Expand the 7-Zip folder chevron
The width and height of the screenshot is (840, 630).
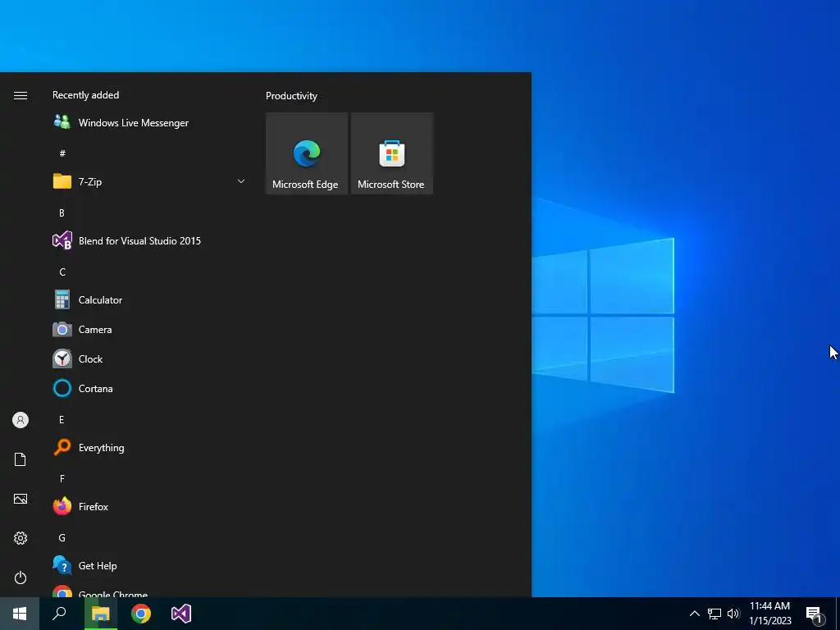241,181
